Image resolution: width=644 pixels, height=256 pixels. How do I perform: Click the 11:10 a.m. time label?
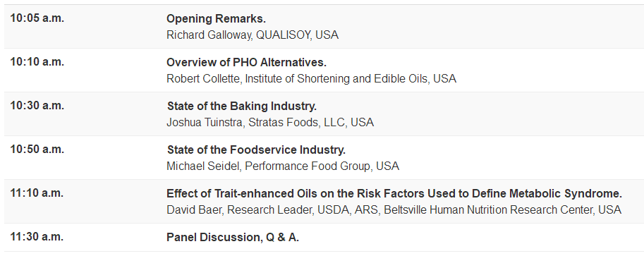click(37, 193)
